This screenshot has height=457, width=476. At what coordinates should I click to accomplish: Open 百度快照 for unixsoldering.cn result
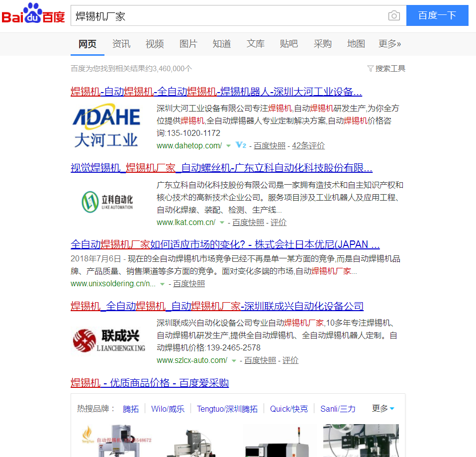[189, 283]
